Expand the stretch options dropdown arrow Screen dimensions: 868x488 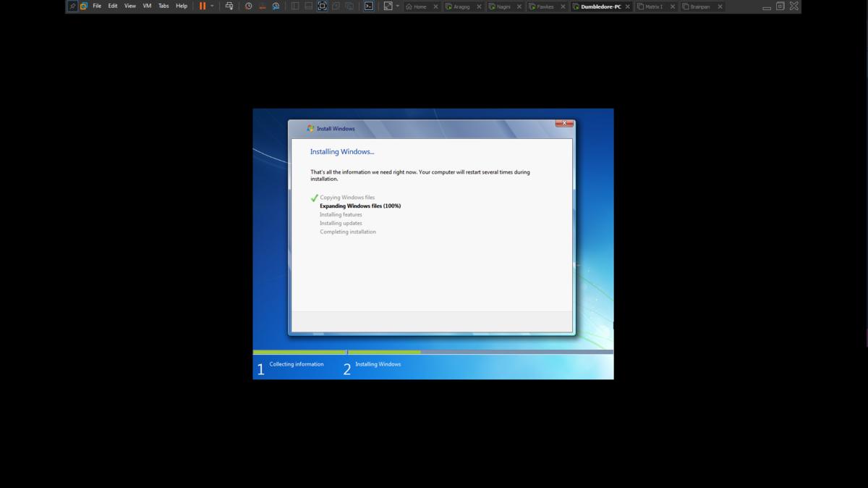397,6
